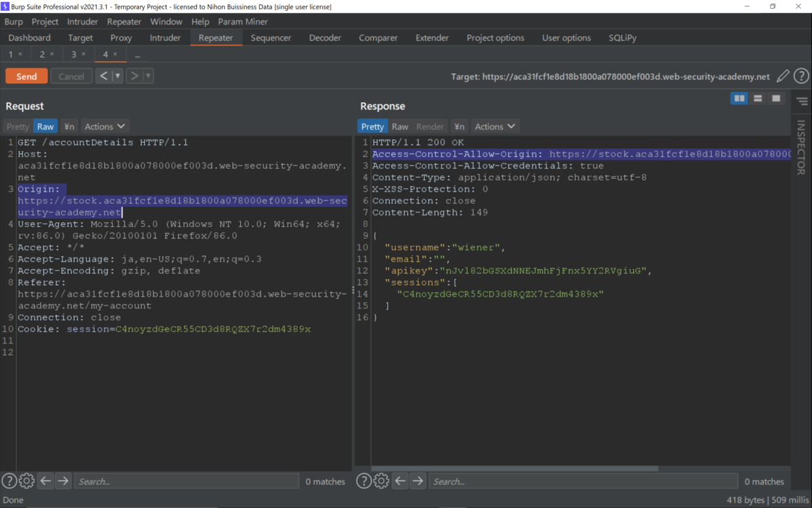Open Repeater help question mark icon
The image size is (812, 508).
(801, 77)
